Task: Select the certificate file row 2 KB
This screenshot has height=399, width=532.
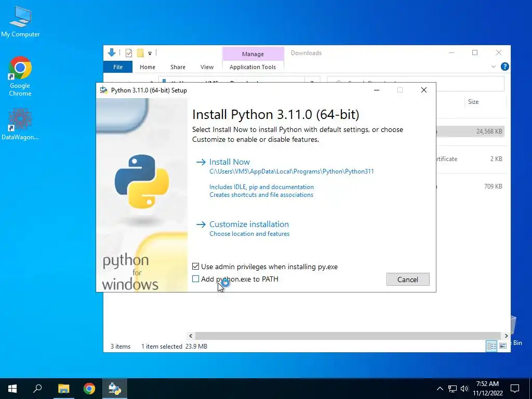Action: 470,159
